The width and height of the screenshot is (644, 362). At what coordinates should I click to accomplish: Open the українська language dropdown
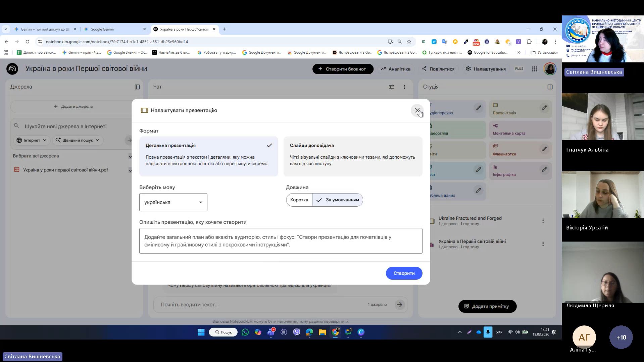coord(173,202)
